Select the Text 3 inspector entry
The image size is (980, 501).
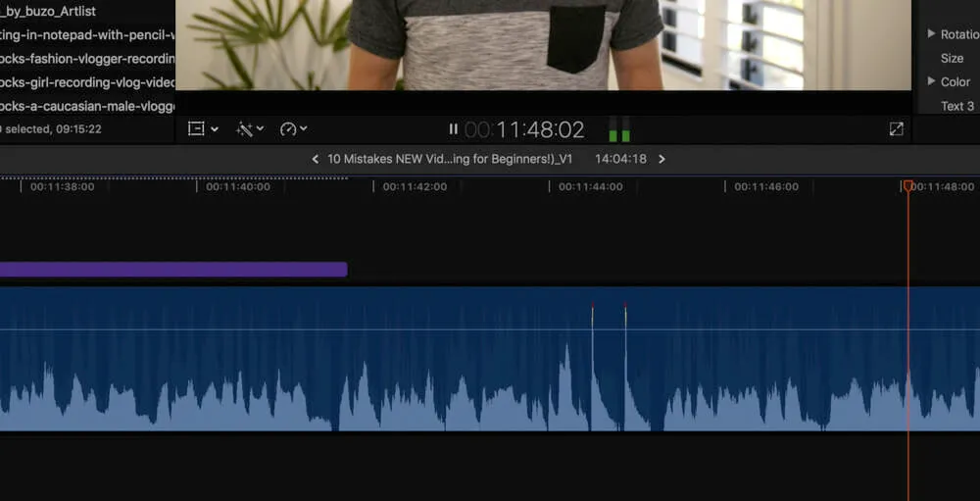(x=957, y=106)
